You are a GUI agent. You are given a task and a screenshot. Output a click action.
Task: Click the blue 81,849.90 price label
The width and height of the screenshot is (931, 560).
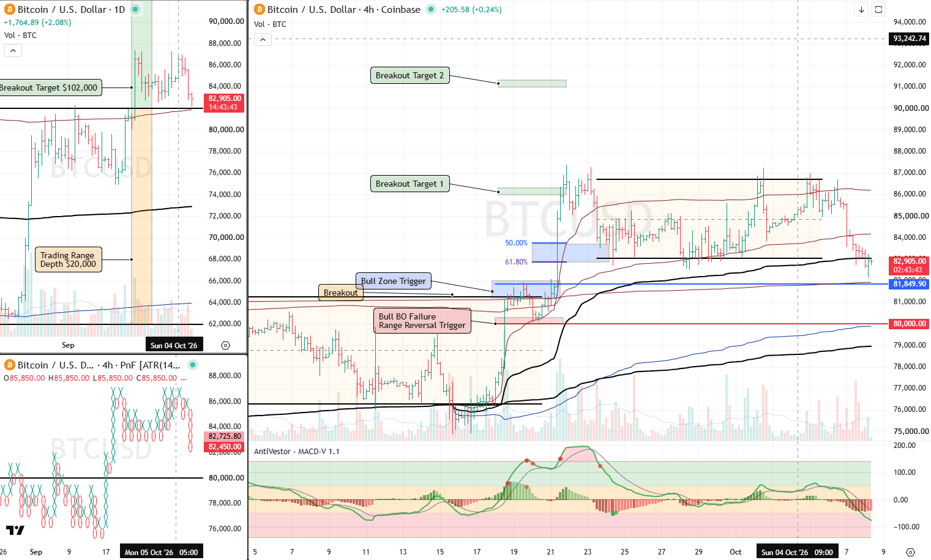(909, 284)
